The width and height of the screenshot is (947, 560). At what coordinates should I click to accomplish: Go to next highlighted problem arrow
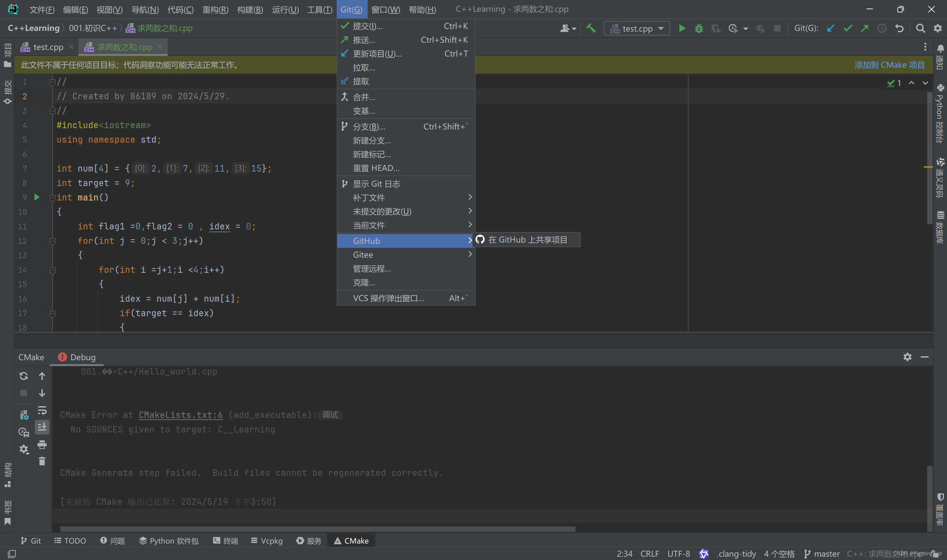pos(925,83)
